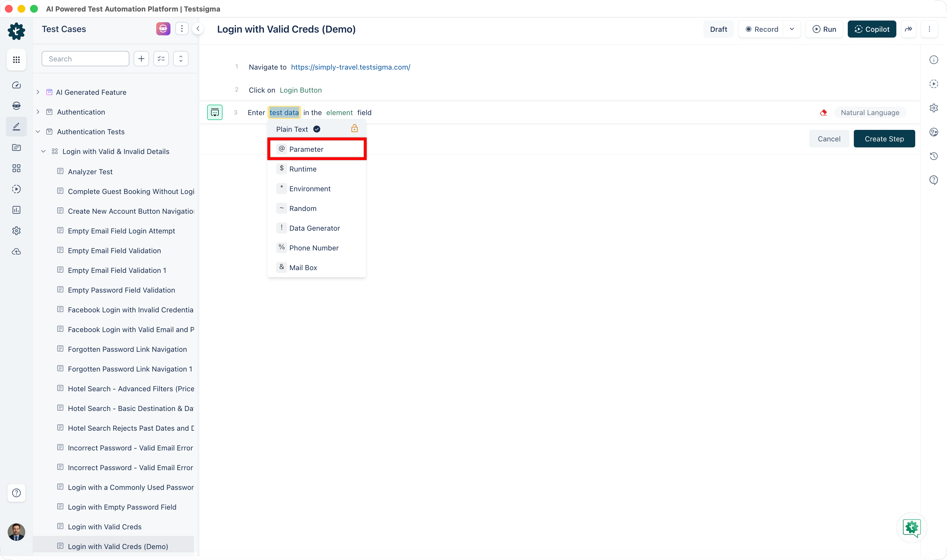
Task: Open the step settings gear in right panel
Action: click(934, 108)
